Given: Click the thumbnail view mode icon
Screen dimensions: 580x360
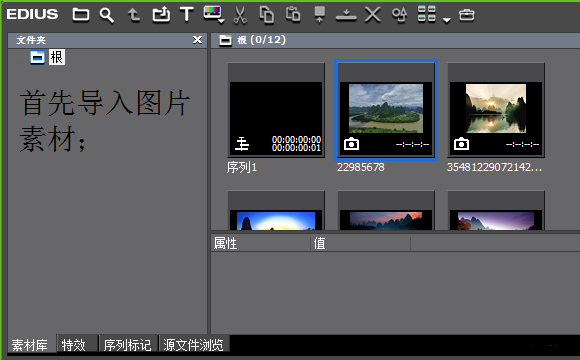Looking at the screenshot, I should point(426,14).
